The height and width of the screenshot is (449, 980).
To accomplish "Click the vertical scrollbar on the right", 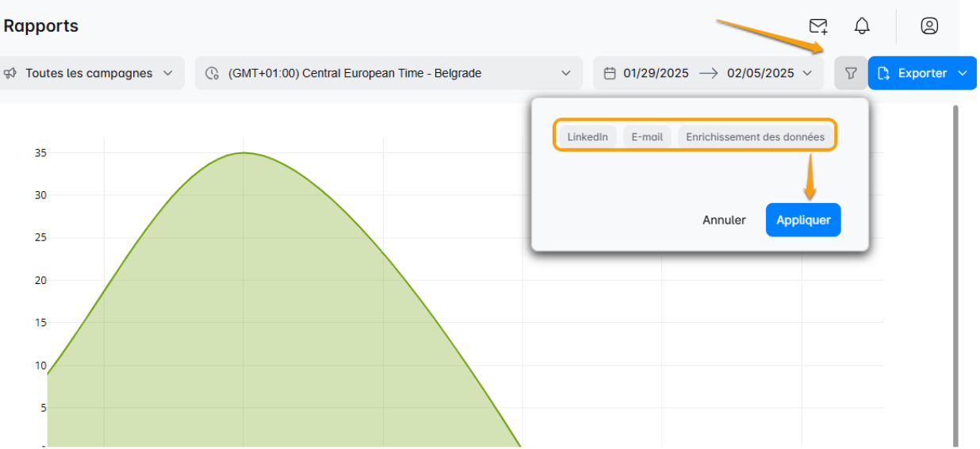I will 955,270.
